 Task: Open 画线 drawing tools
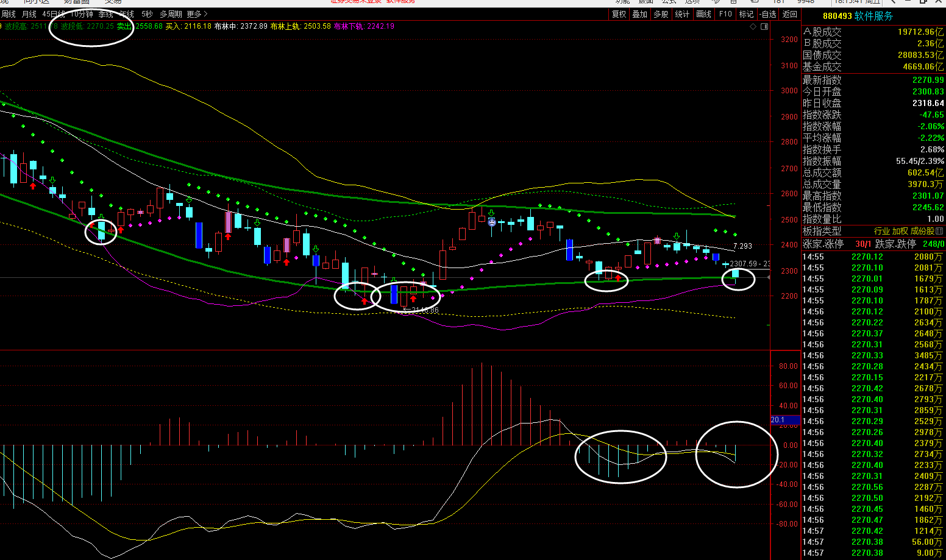click(704, 14)
